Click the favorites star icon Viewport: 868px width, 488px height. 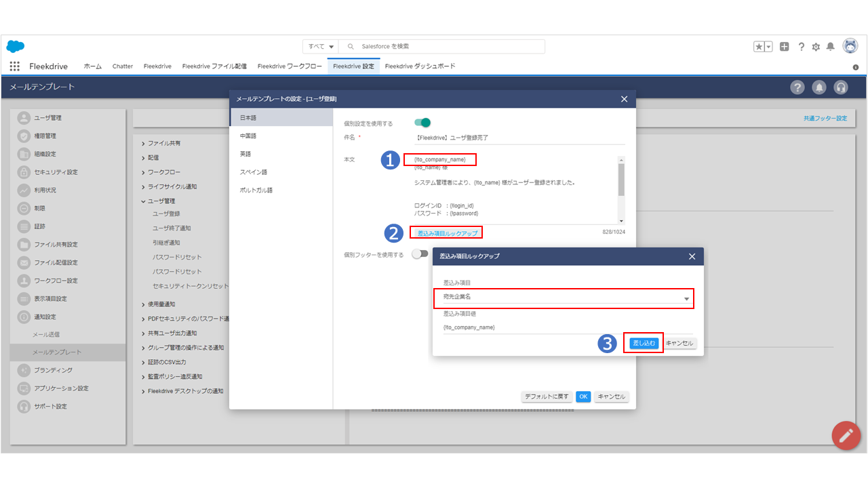click(x=759, y=47)
